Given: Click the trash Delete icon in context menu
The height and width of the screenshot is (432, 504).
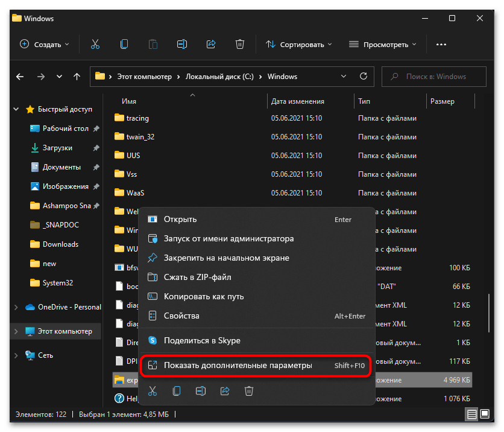Looking at the screenshot, I should [249, 391].
